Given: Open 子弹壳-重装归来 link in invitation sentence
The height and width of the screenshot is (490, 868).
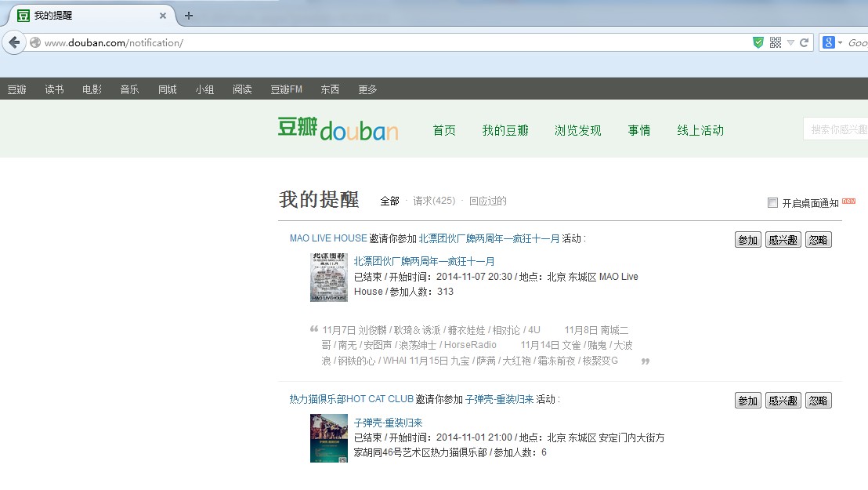Looking at the screenshot, I should [499, 399].
